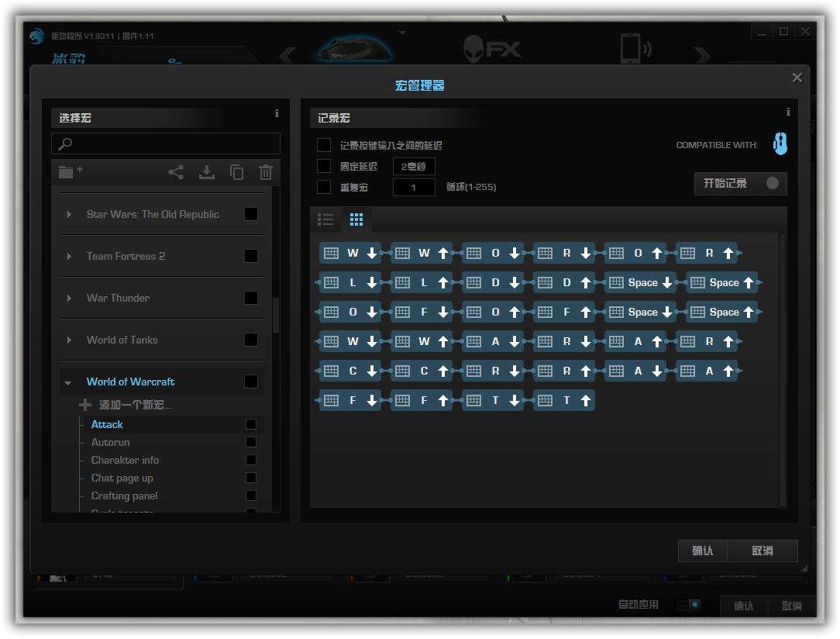Expand the War Thunder folder
840x639 pixels.
68,298
